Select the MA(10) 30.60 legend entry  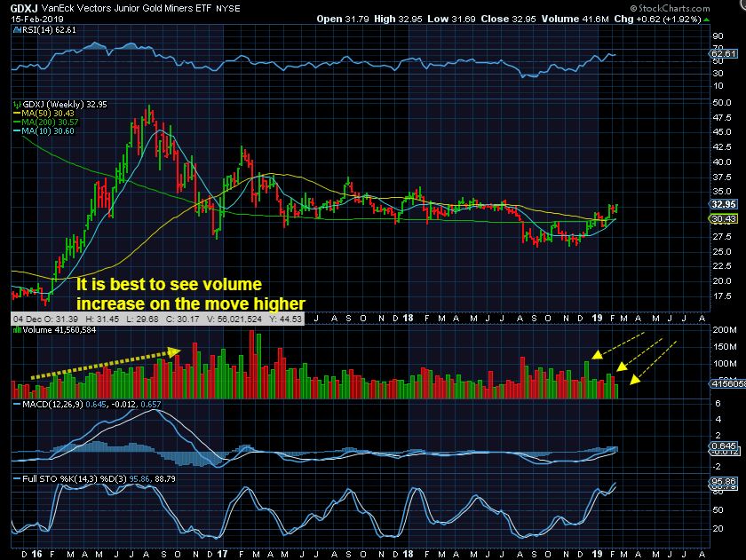point(48,131)
